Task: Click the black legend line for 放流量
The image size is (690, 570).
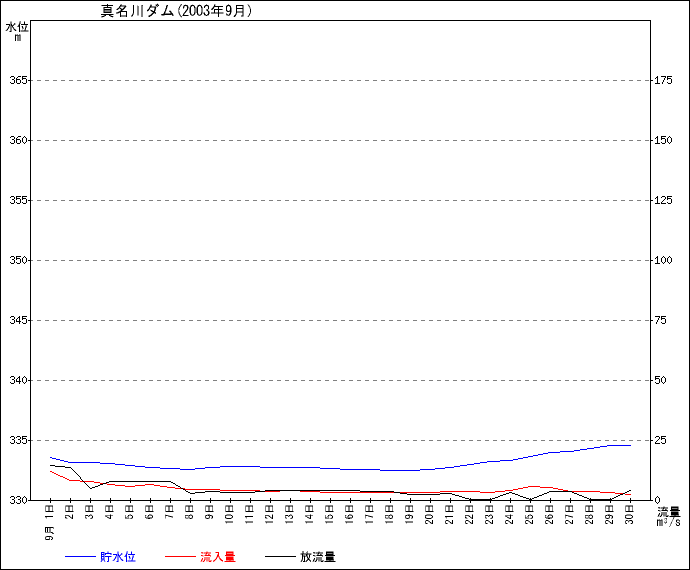Action: pos(280,556)
